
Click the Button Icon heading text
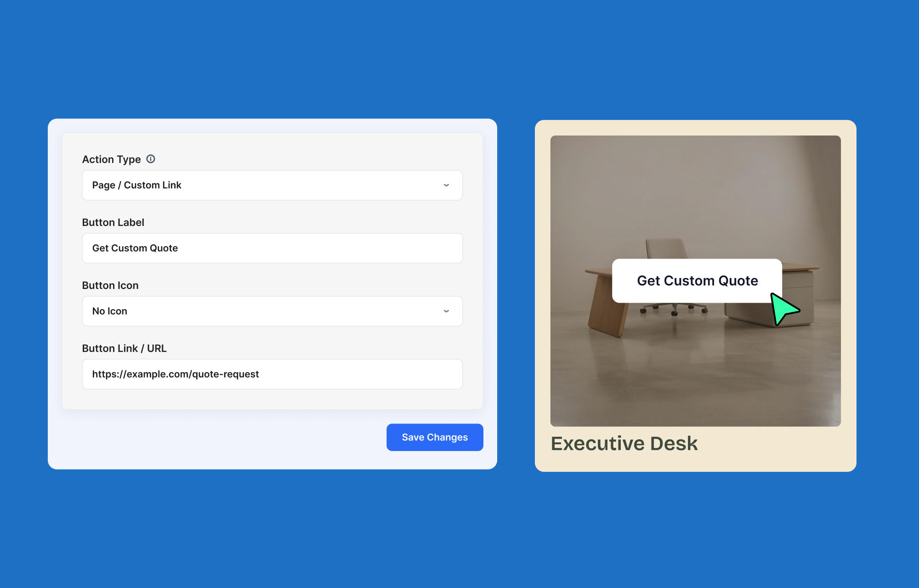point(110,285)
